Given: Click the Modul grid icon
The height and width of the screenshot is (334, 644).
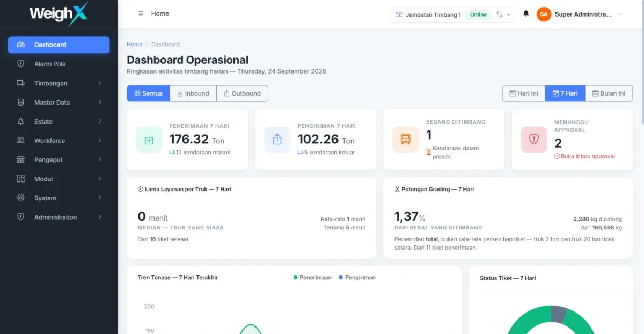Looking at the screenshot, I should (21, 179).
